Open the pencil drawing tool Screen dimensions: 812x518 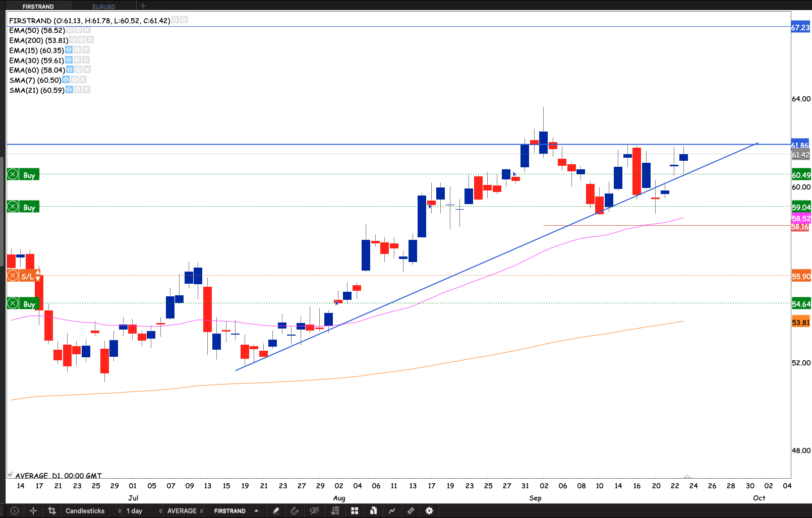point(276,510)
